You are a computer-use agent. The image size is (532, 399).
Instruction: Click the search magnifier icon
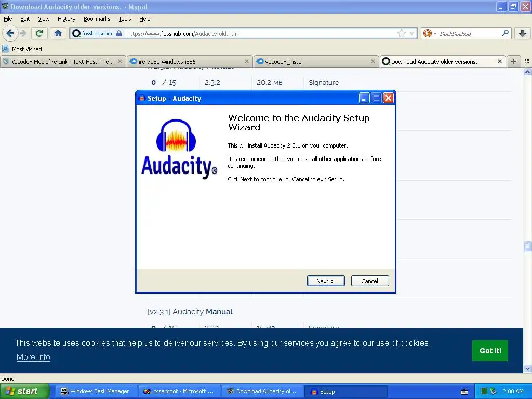point(505,33)
